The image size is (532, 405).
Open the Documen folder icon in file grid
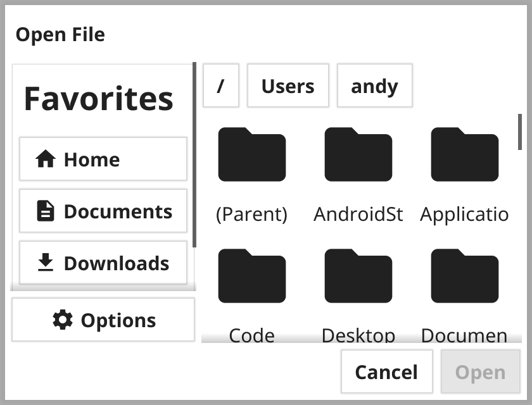point(464,277)
